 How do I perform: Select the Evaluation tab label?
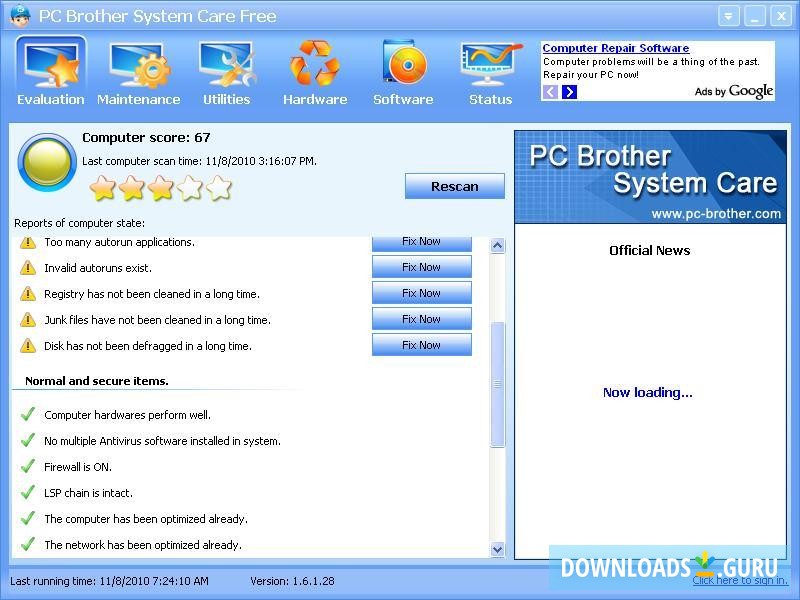[x=51, y=99]
